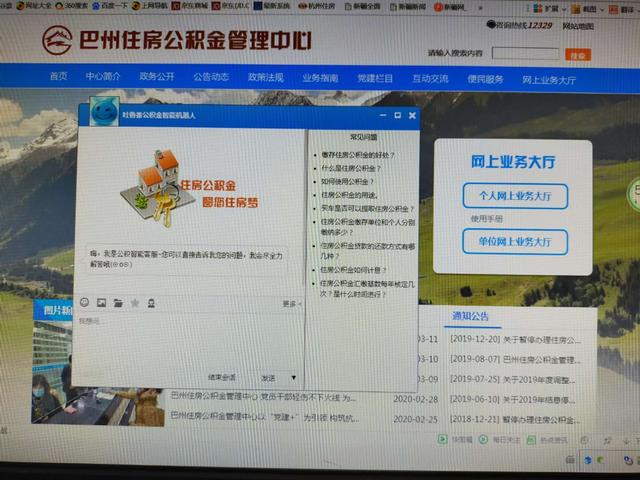Attach an image in the chat toolbar
Image resolution: width=640 pixels, height=480 pixels.
(x=101, y=302)
